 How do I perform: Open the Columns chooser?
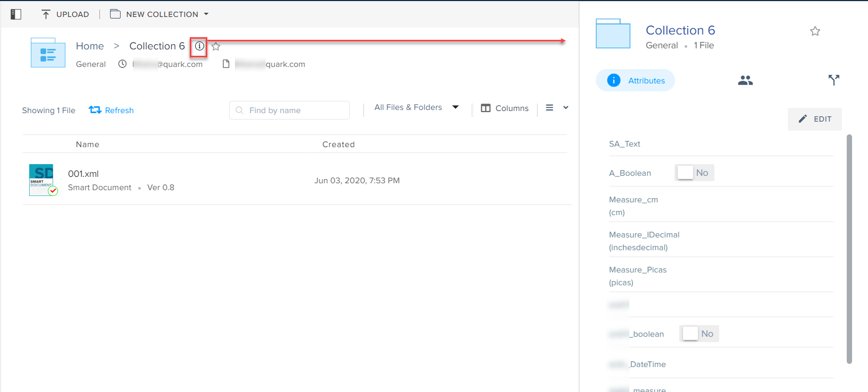[504, 108]
